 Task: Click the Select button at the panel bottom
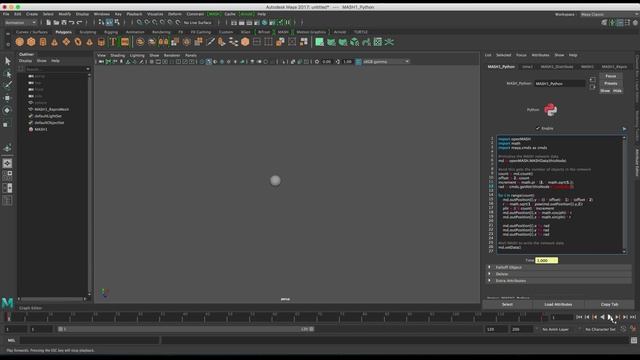click(507, 304)
